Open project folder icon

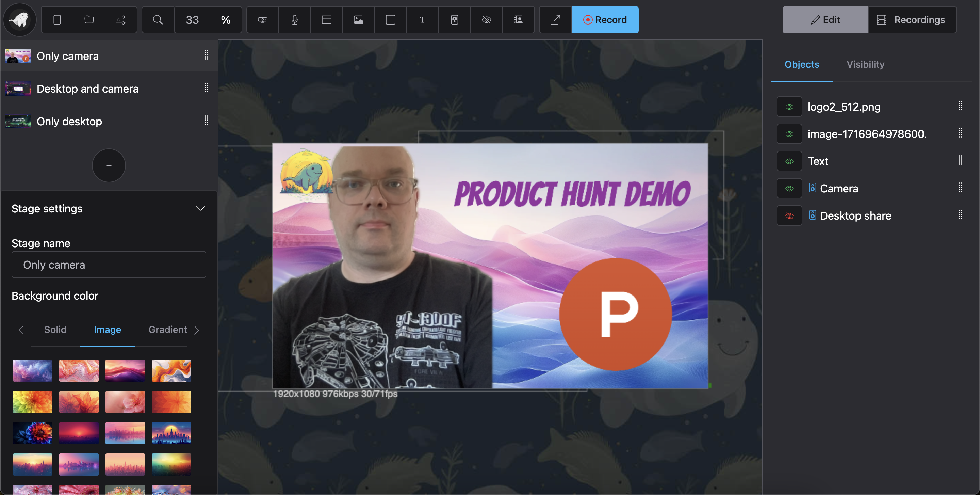pyautogui.click(x=89, y=20)
